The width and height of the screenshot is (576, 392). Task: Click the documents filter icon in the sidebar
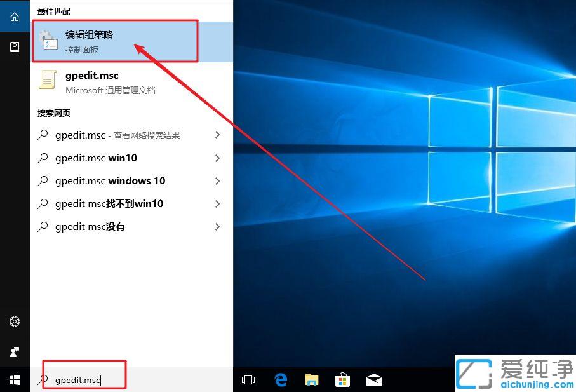click(14, 46)
